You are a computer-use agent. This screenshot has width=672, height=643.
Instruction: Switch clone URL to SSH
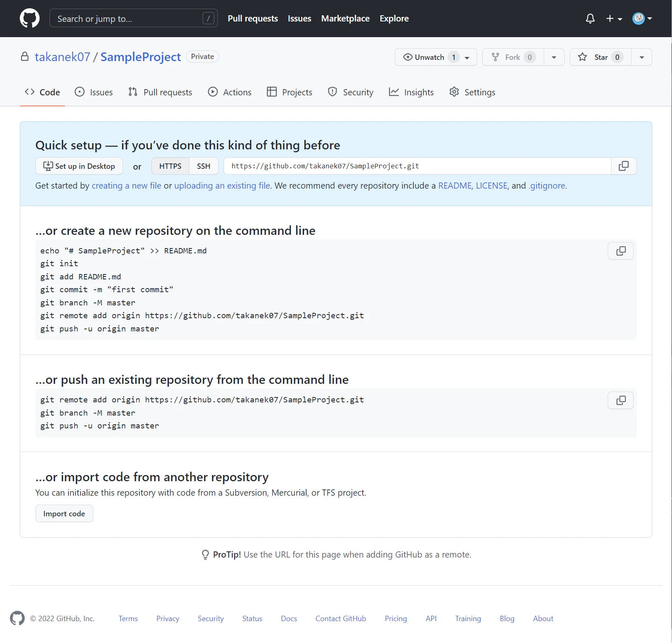point(203,166)
